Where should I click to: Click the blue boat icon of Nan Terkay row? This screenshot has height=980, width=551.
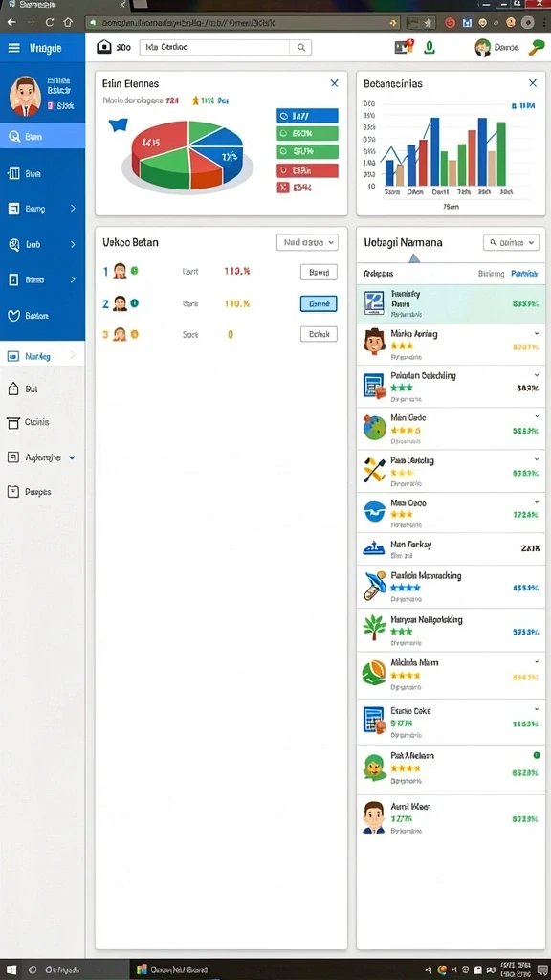coord(374,548)
